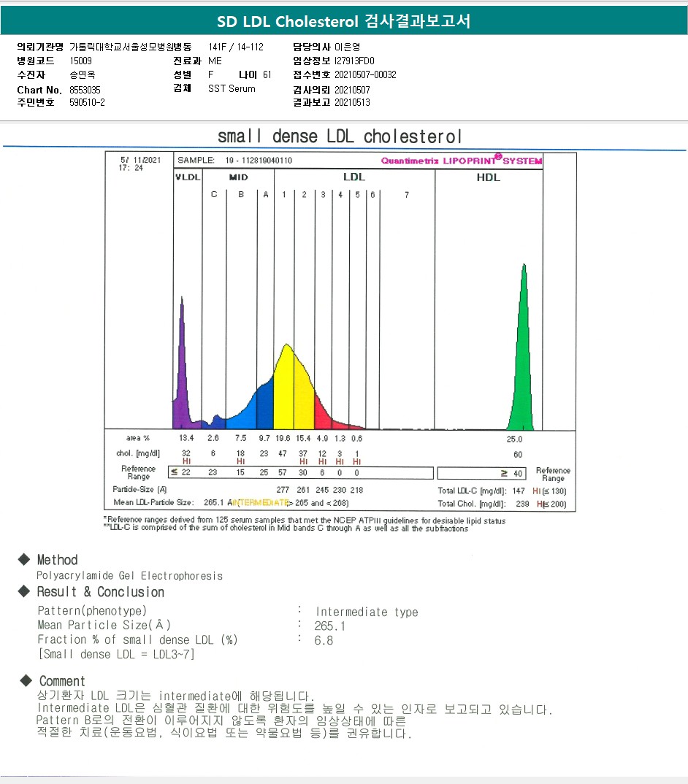Click the specimen value 'SST Serum'
The image size is (688, 784).
tap(232, 88)
